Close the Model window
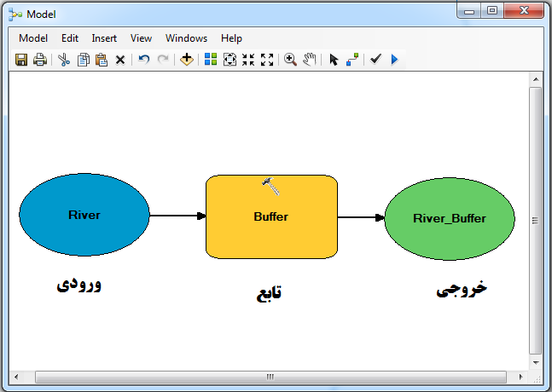The height and width of the screenshot is (392, 552). pos(524,10)
